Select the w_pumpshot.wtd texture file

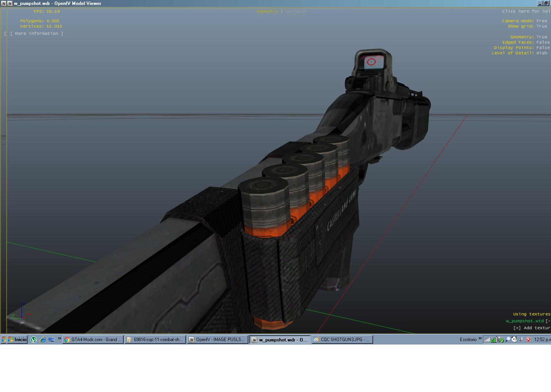pos(525,321)
